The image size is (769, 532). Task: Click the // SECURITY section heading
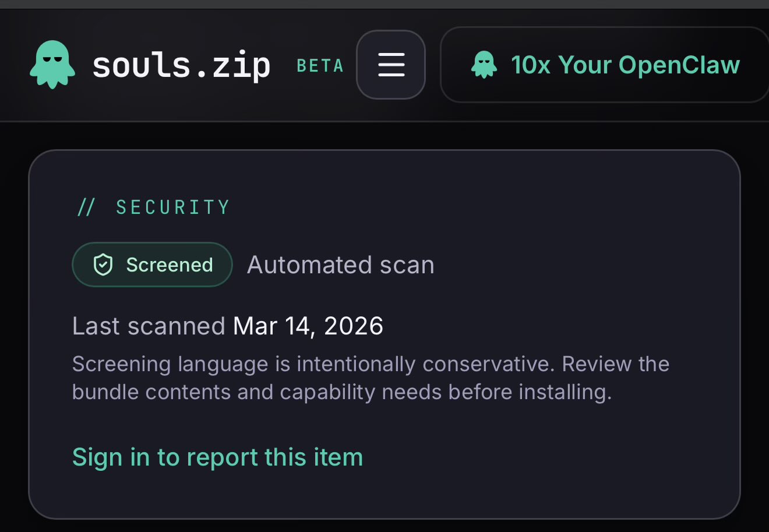click(x=154, y=207)
